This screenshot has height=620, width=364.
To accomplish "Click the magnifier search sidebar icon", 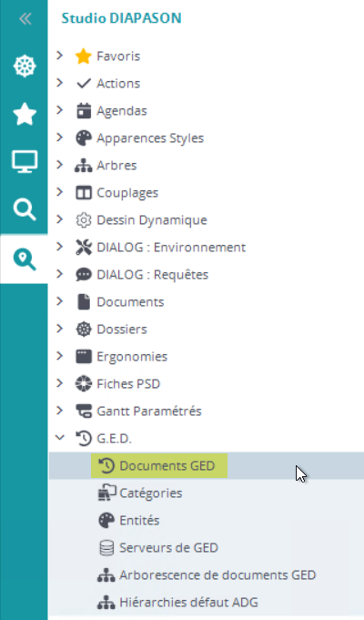I will (25, 209).
